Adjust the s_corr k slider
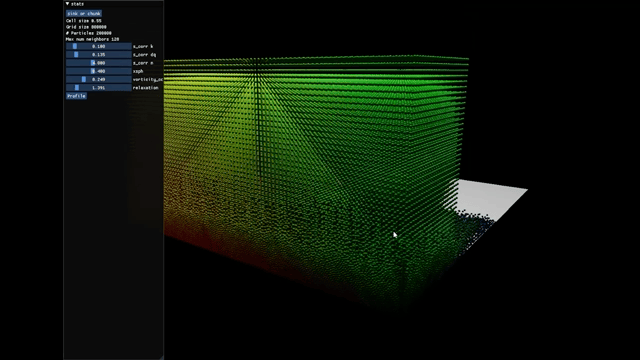This screenshot has height=360, width=640. point(98,47)
